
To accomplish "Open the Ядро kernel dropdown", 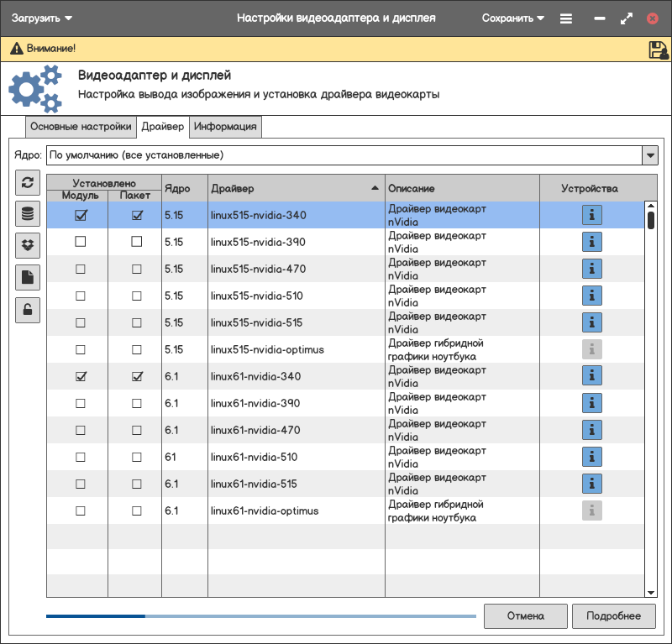I will (x=649, y=155).
